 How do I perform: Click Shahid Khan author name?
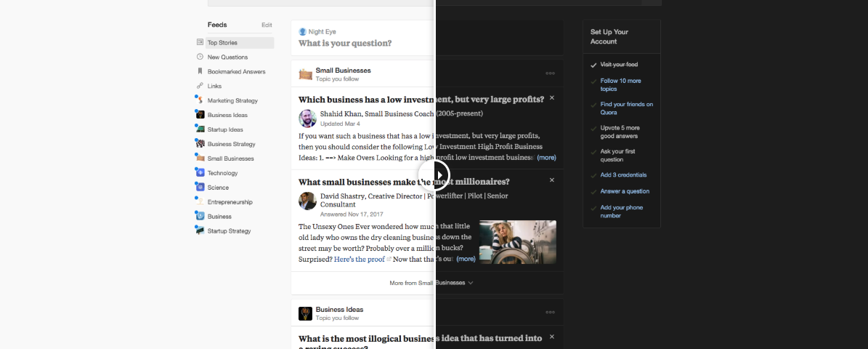[x=341, y=113]
